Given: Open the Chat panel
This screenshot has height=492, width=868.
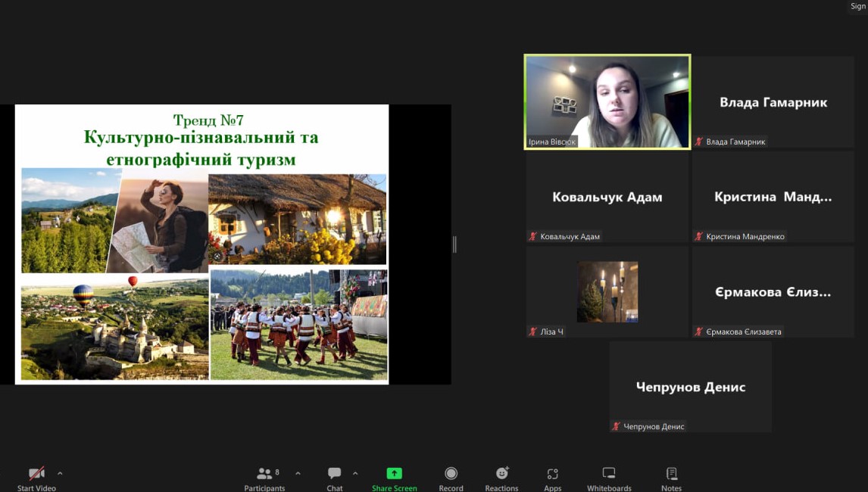Looking at the screenshot, I should tap(334, 474).
